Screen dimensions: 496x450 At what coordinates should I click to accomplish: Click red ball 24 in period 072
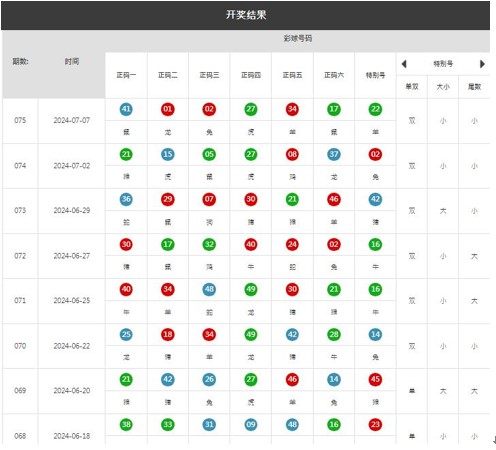pyautogui.click(x=292, y=244)
